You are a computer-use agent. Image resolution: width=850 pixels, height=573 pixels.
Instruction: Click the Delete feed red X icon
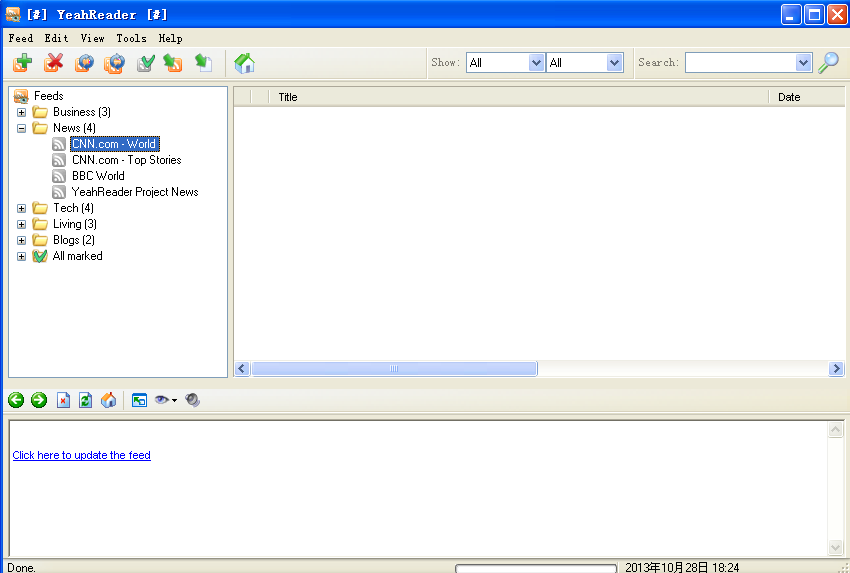pos(54,63)
